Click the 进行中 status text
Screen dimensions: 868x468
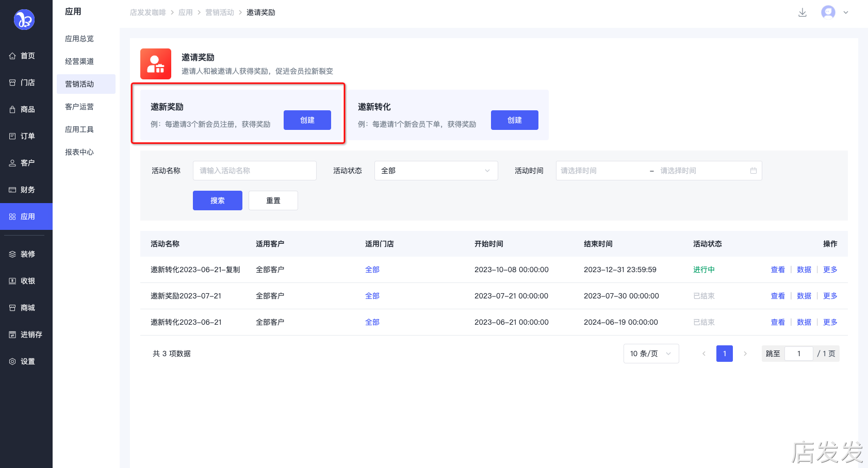tap(704, 270)
